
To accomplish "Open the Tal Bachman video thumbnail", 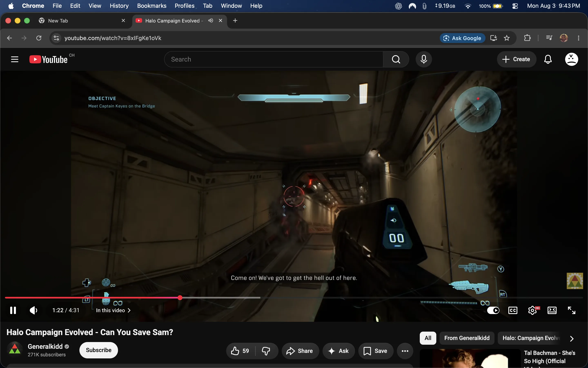I will coord(470,359).
